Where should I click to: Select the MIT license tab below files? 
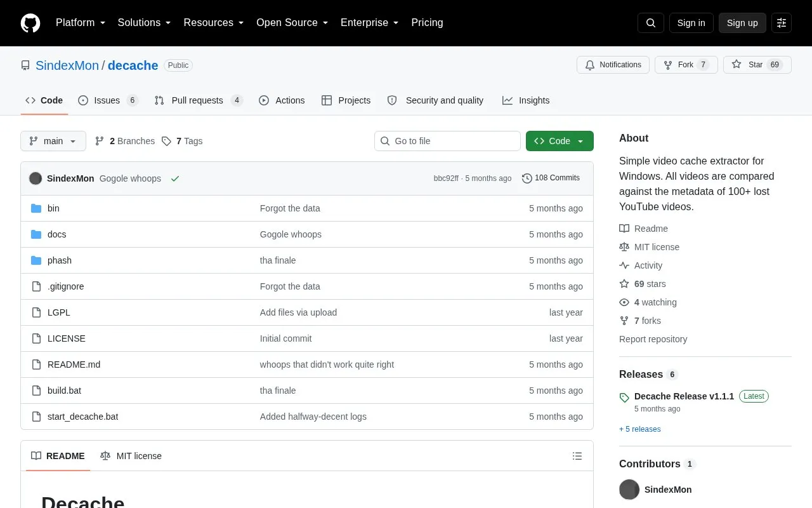pyautogui.click(x=131, y=456)
